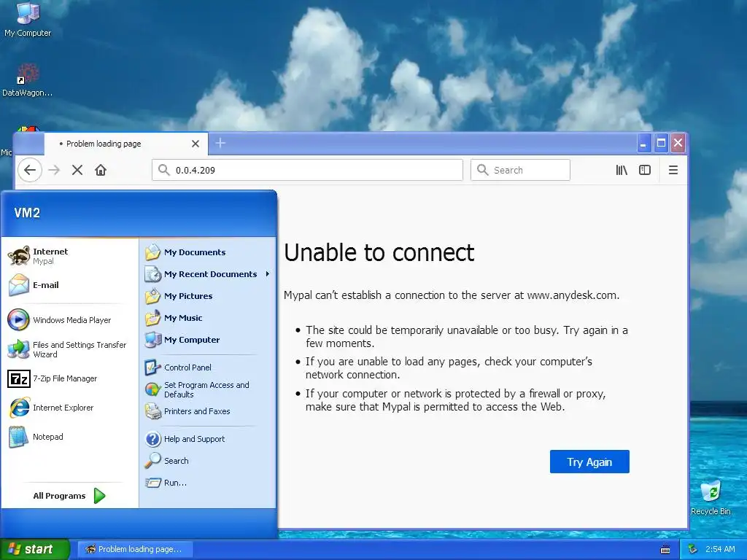
Task: Click the magnifier icon in the search box
Action: pos(483,170)
